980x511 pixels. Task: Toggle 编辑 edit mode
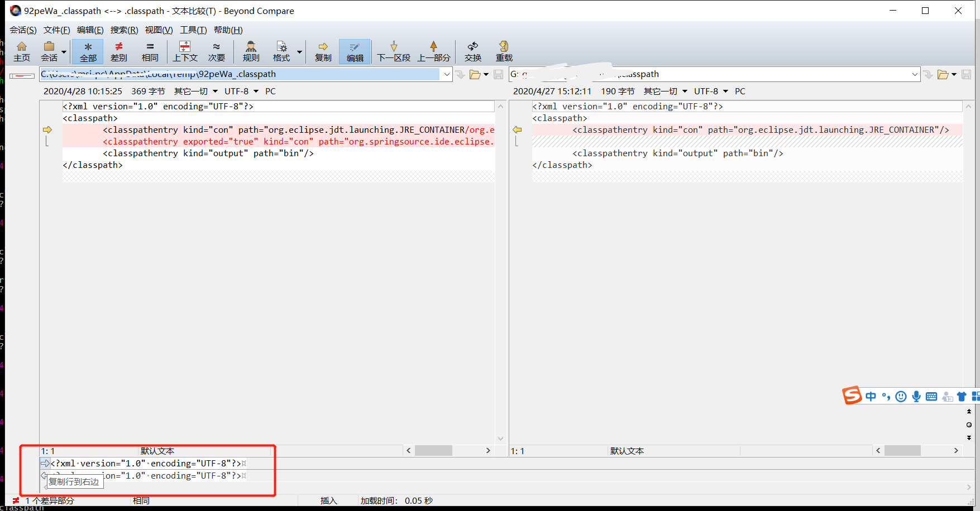pos(355,51)
